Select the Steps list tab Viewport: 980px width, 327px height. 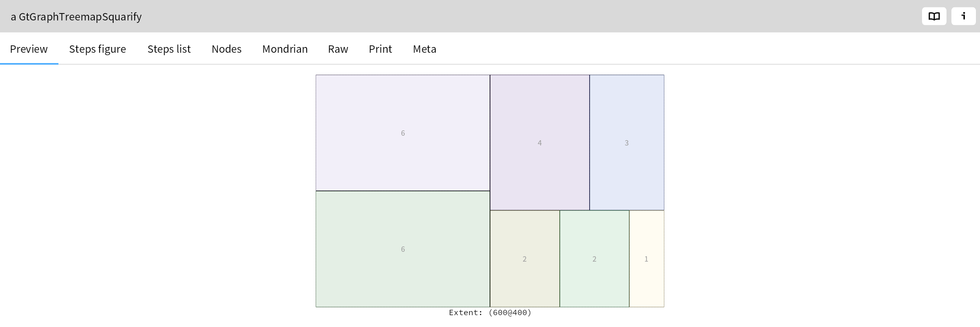tap(169, 49)
